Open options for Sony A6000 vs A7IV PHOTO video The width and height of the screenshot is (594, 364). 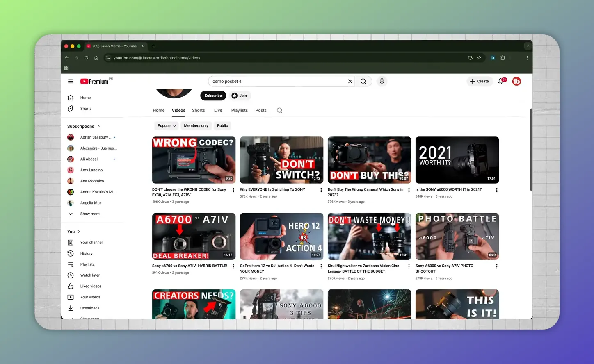pyautogui.click(x=497, y=266)
